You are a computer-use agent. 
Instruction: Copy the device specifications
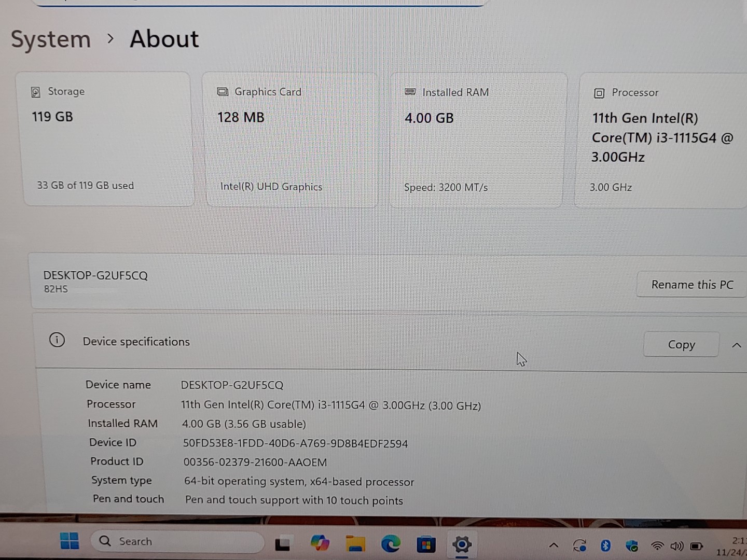pyautogui.click(x=681, y=345)
